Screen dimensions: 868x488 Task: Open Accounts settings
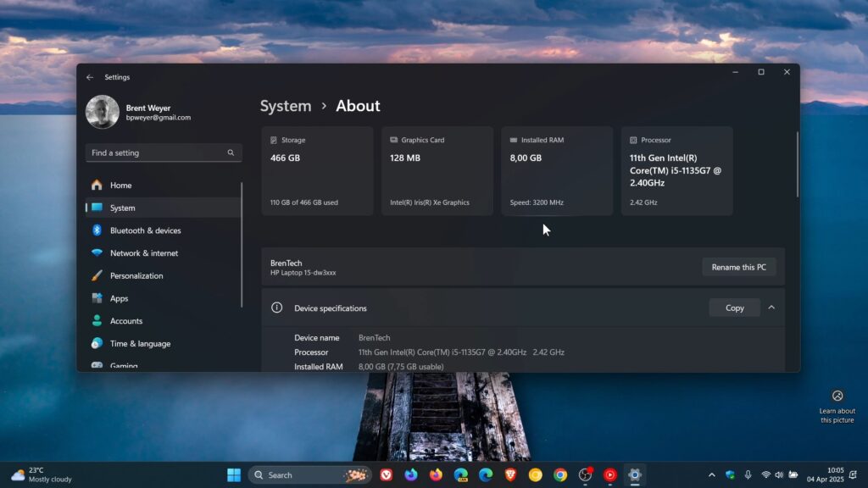(x=164, y=321)
